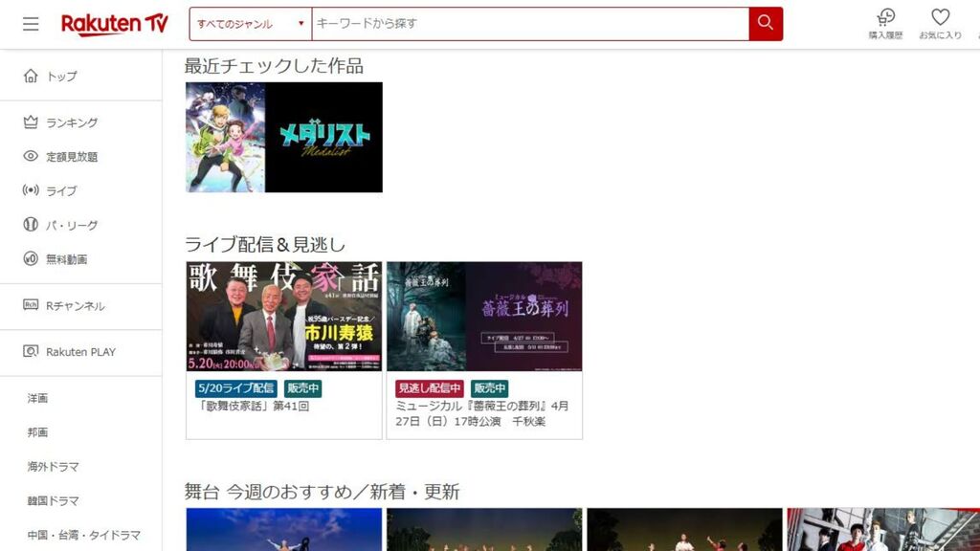Click the ライブ配信＆見逃し heading
Screen dimensions: 980x551
(x=265, y=244)
